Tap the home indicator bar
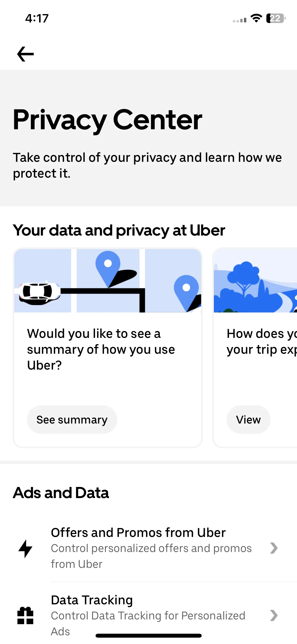The image size is (297, 644). click(149, 636)
